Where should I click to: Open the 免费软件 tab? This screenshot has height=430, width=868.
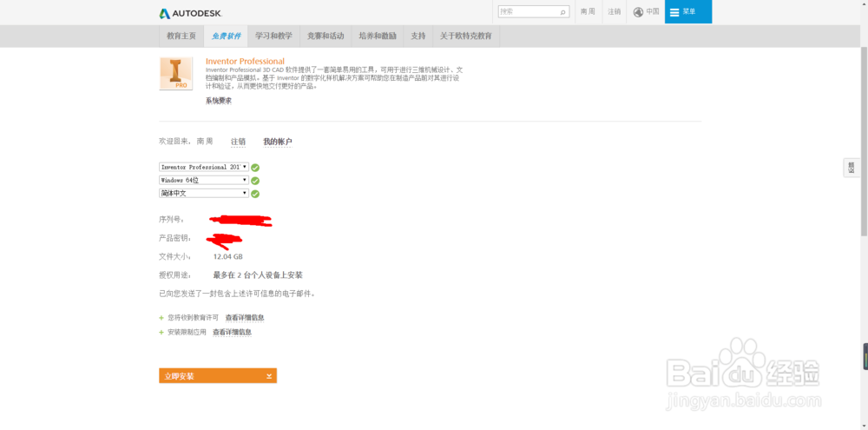[x=226, y=36]
